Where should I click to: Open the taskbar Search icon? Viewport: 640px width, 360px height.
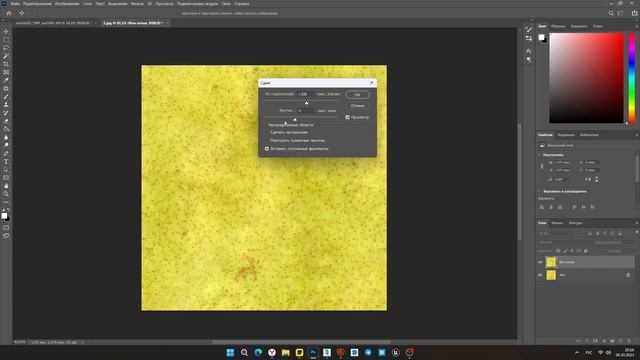[x=244, y=353]
